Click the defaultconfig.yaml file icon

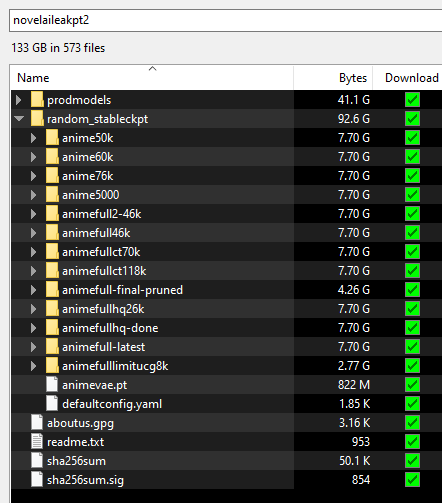point(52,404)
